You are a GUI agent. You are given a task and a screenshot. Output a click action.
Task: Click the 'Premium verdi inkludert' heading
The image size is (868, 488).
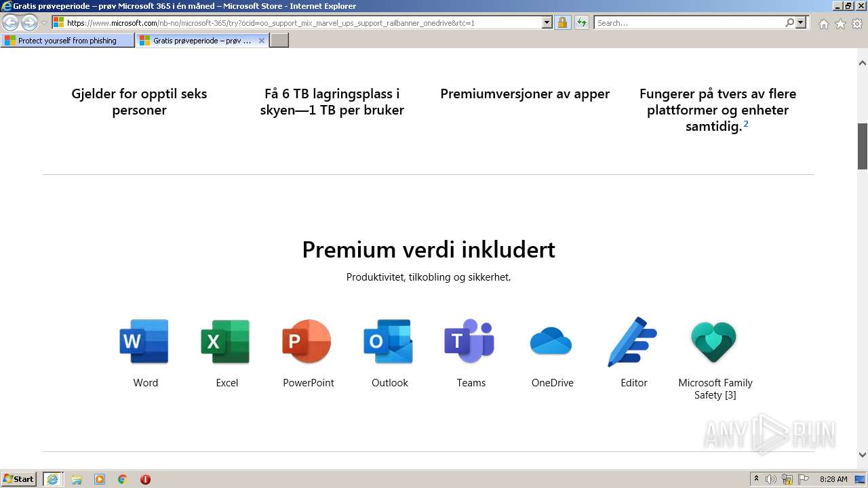pyautogui.click(x=429, y=249)
